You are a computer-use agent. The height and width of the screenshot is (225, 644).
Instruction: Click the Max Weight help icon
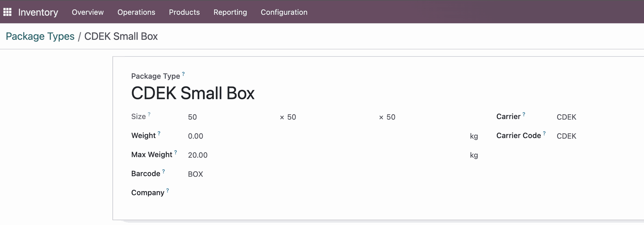tap(175, 152)
